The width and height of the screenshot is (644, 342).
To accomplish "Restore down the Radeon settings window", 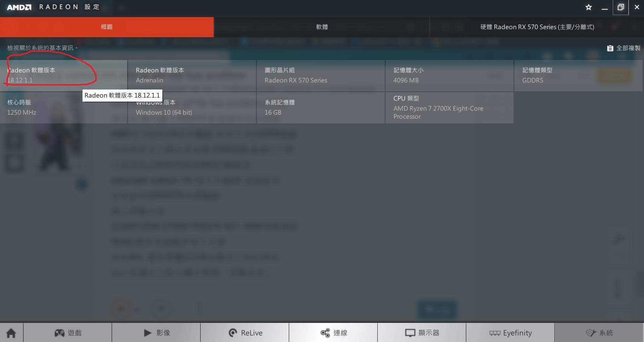I will click(621, 7).
